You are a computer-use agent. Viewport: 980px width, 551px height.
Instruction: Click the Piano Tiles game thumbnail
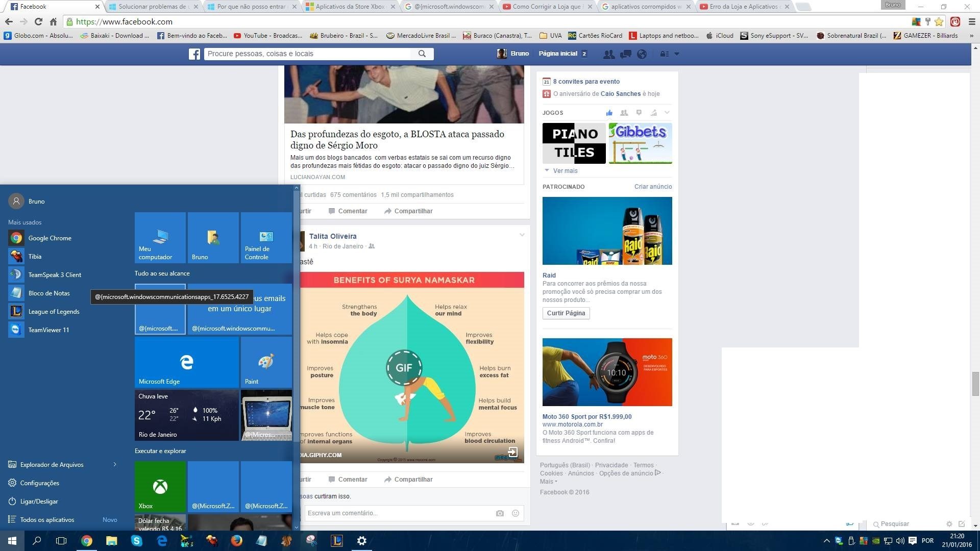574,143
